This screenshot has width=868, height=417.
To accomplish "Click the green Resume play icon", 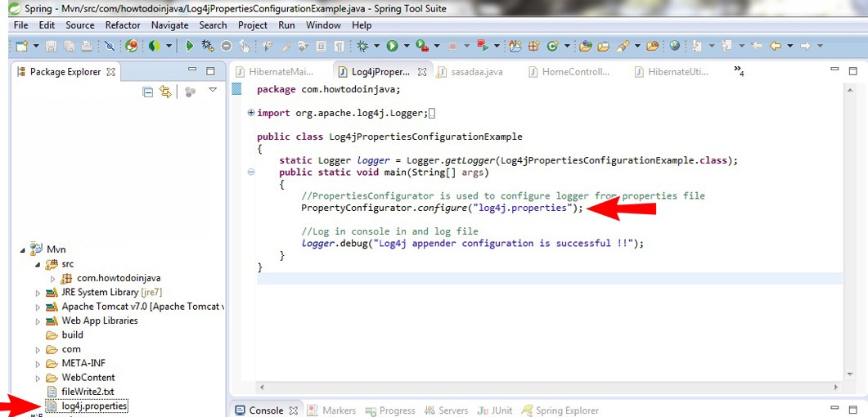I will [189, 46].
